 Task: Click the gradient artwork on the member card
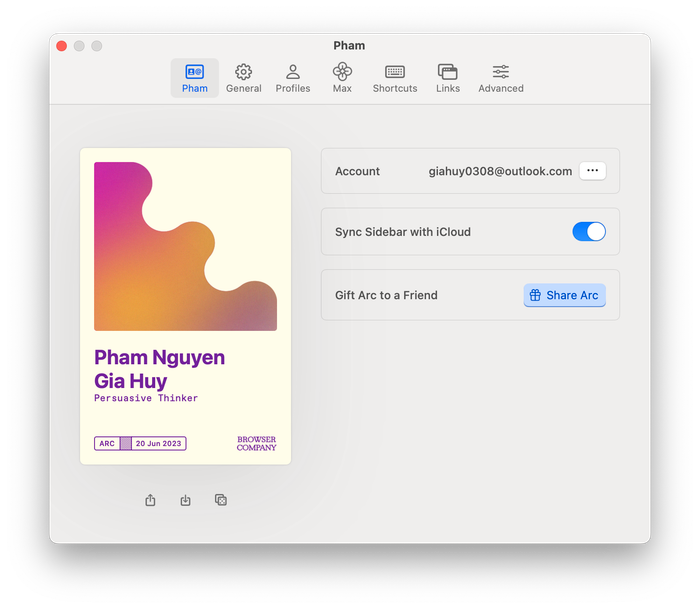(x=185, y=246)
